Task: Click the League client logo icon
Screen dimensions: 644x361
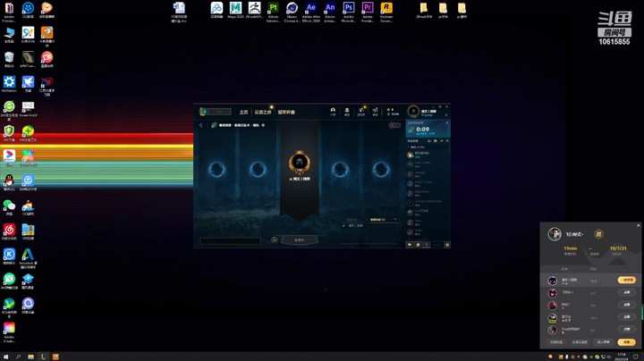Action: 202,112
